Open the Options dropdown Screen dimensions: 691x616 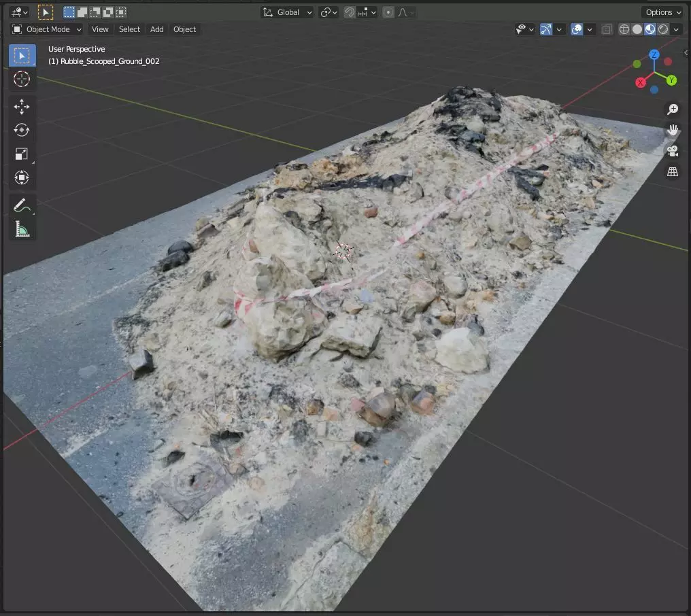pos(663,12)
